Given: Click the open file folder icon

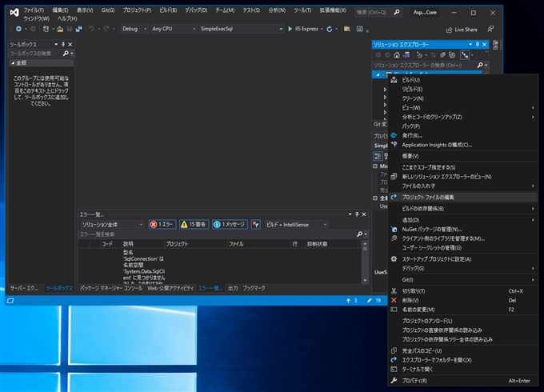Looking at the screenshot, I should point(60,29).
